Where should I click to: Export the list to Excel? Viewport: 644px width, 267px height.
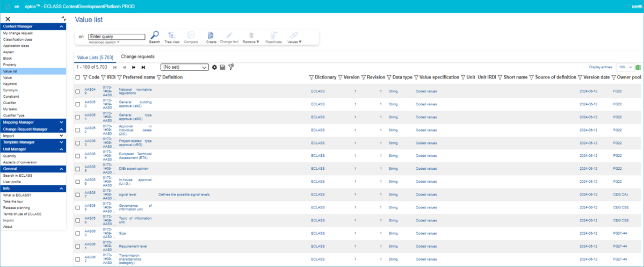tap(638, 68)
